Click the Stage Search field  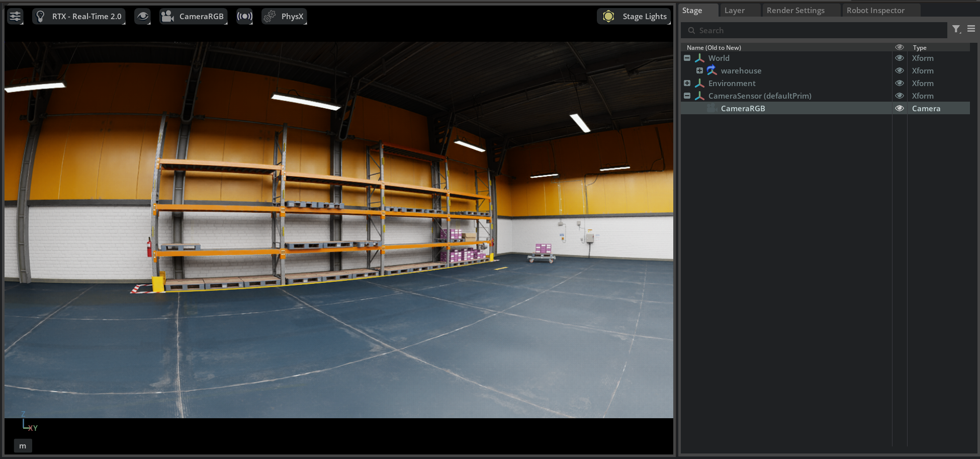(x=814, y=30)
